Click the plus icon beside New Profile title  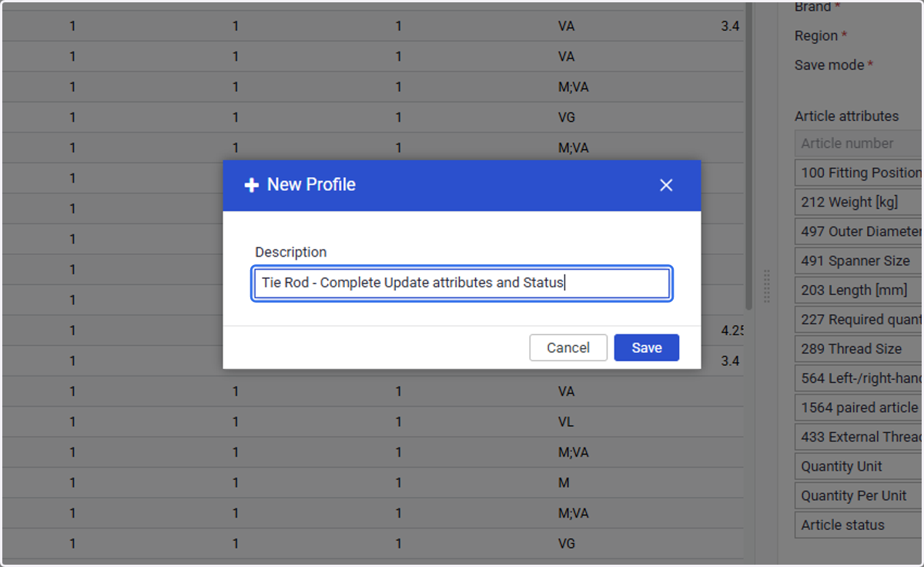click(x=251, y=185)
